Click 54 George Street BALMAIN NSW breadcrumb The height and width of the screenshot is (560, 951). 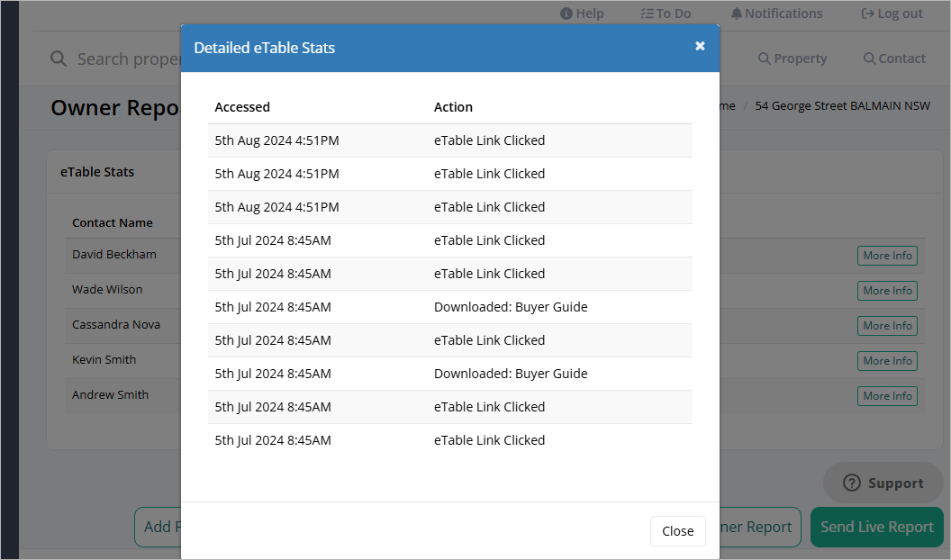pos(842,106)
